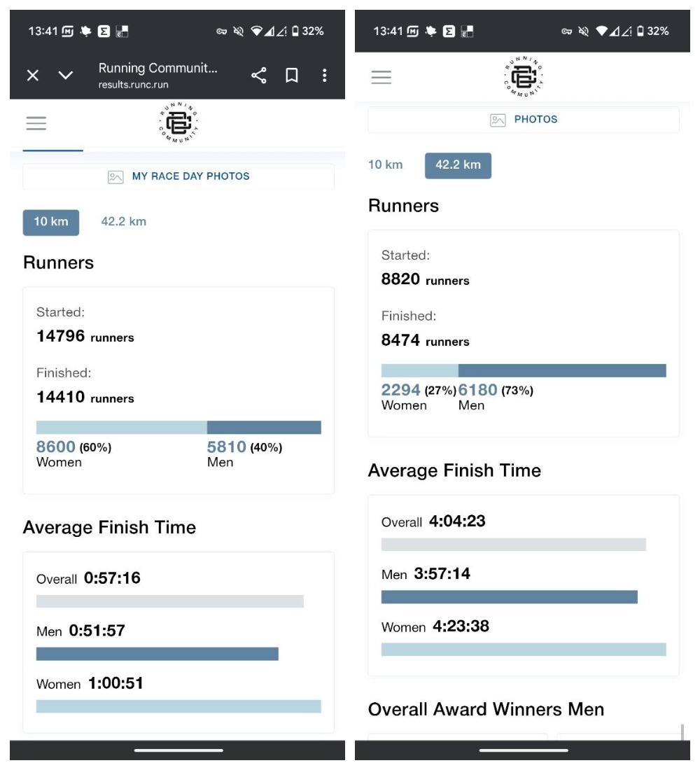Tap the navigation handle on right screen

pyautogui.click(x=524, y=750)
